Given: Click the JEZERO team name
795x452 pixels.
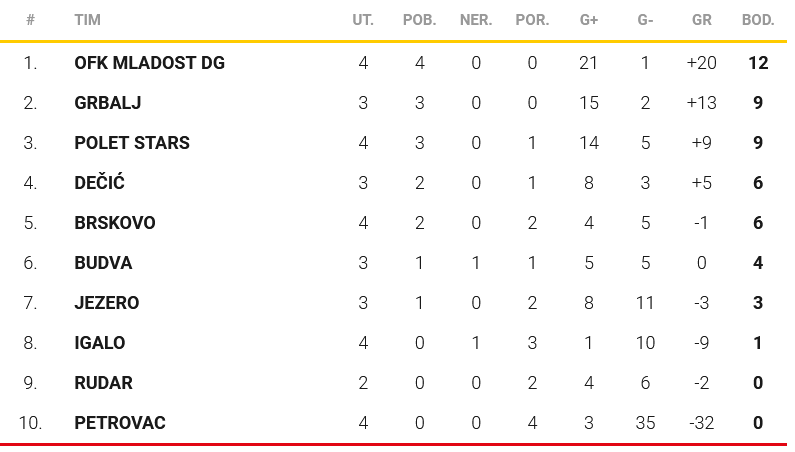Looking at the screenshot, I should [x=106, y=303].
